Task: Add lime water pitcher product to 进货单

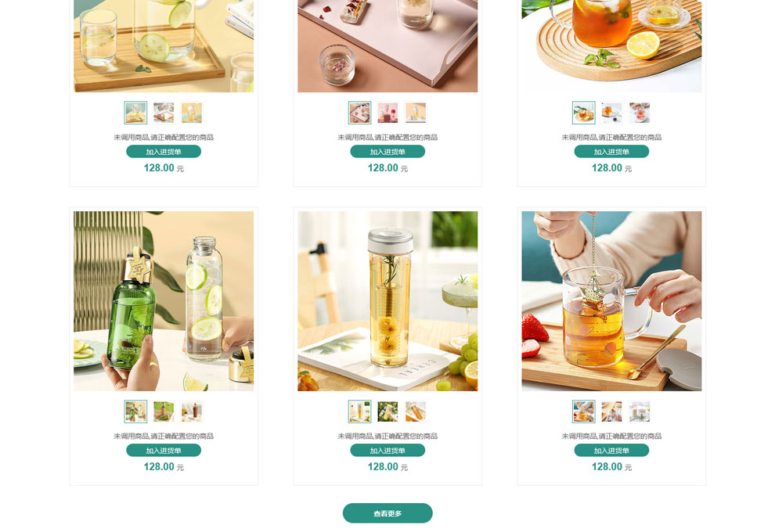Action: (x=164, y=151)
